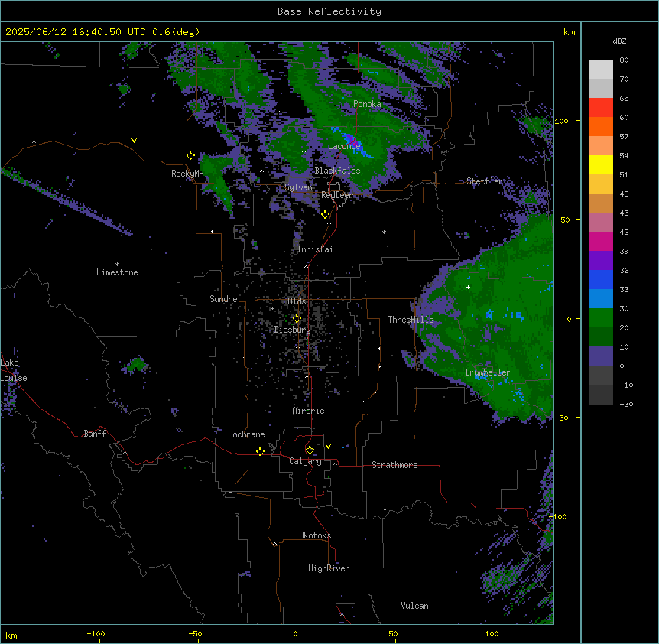
Task: Click the km unit label at top right
Action: [x=569, y=32]
